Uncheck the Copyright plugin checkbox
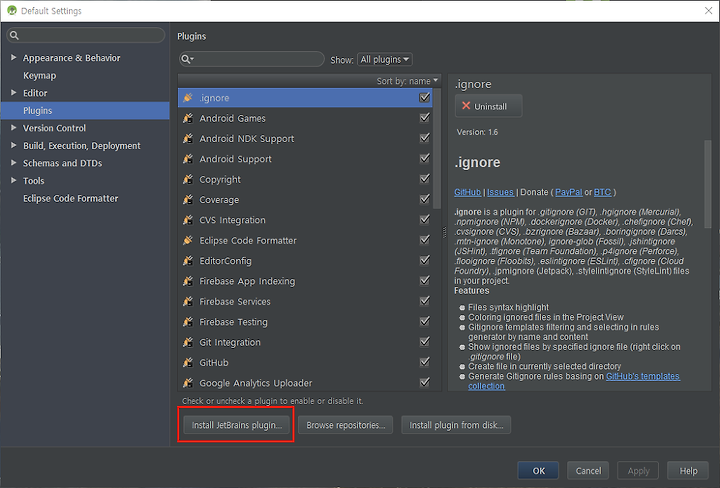This screenshot has height=488, width=720. [425, 179]
